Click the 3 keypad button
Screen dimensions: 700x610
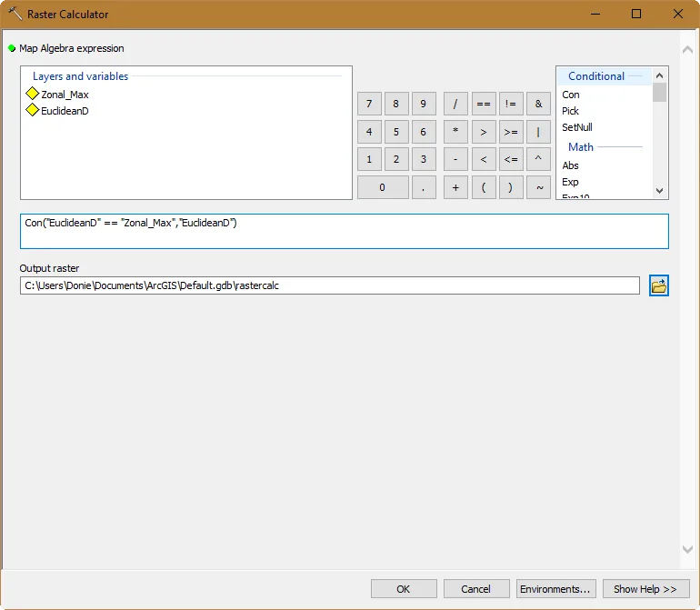coord(424,159)
